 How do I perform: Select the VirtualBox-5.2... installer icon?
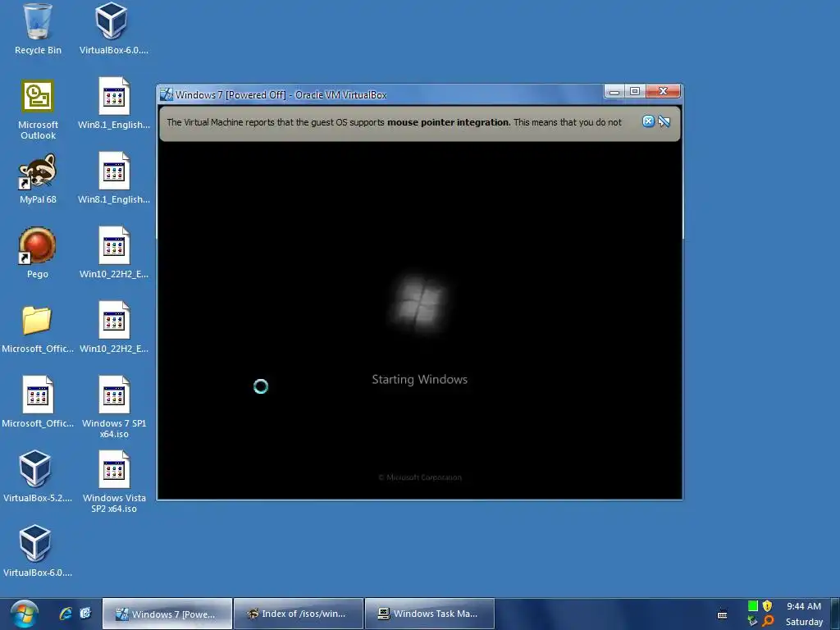38,477
